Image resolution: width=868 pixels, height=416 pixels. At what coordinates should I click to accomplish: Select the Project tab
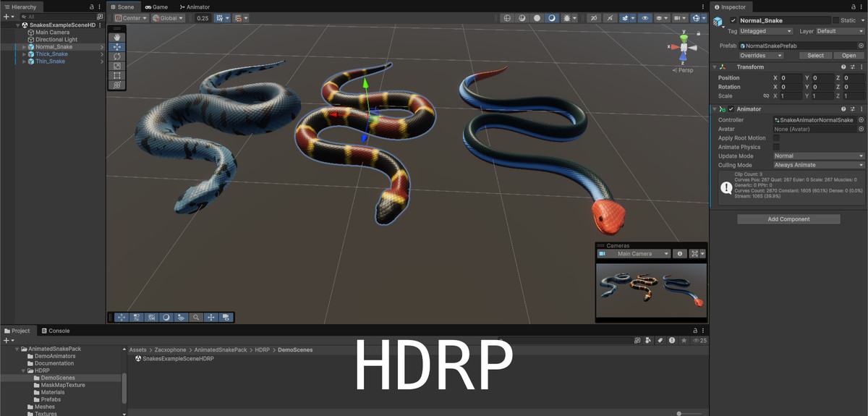point(17,331)
